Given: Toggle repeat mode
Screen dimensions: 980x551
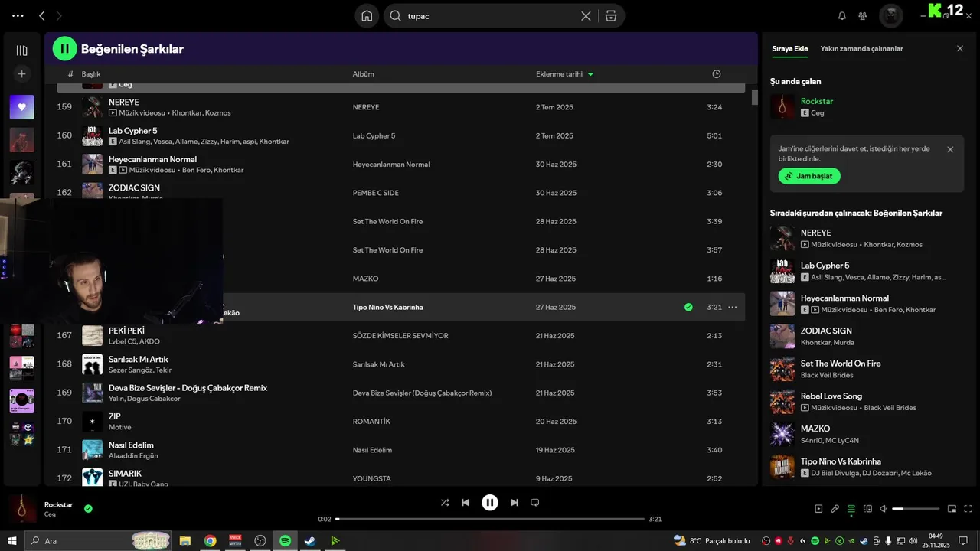Looking at the screenshot, I should pos(535,503).
